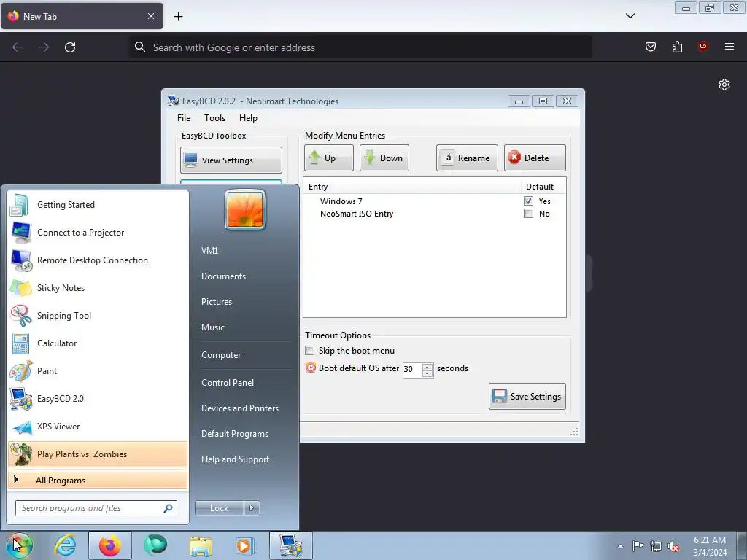
Task: Open Windows Media Player from taskbar
Action: [x=245, y=545]
